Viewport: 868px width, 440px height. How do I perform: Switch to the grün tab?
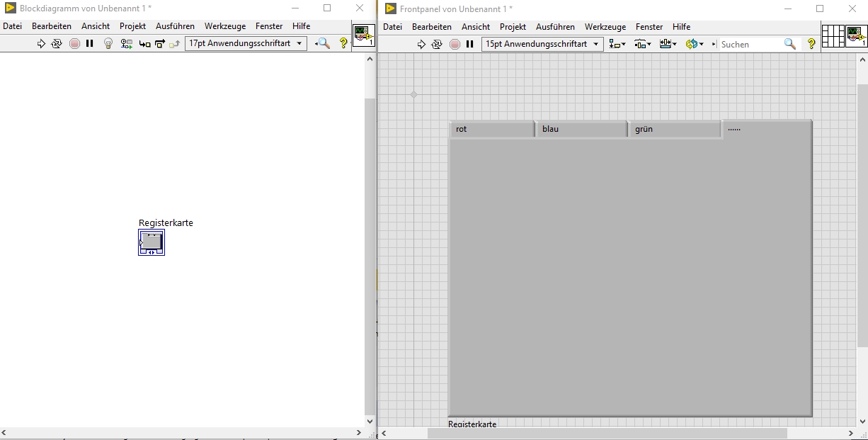[x=675, y=129]
